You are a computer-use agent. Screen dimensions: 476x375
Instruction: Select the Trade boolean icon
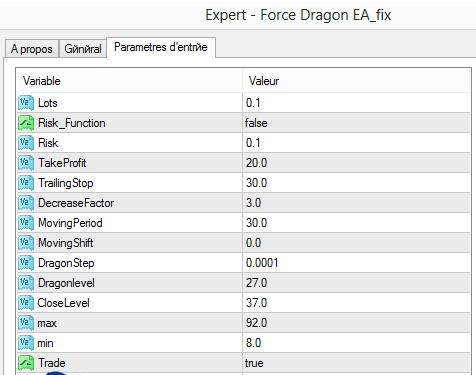[26, 363]
